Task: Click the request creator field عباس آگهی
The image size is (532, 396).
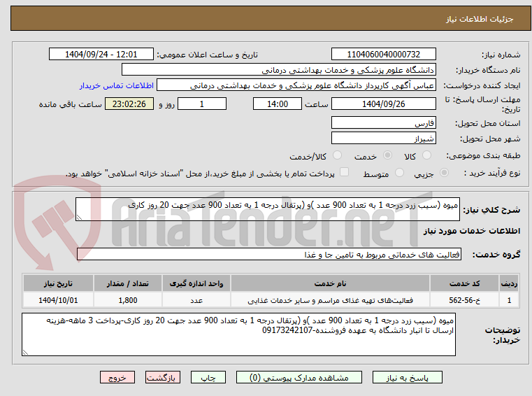Action: tap(296, 85)
